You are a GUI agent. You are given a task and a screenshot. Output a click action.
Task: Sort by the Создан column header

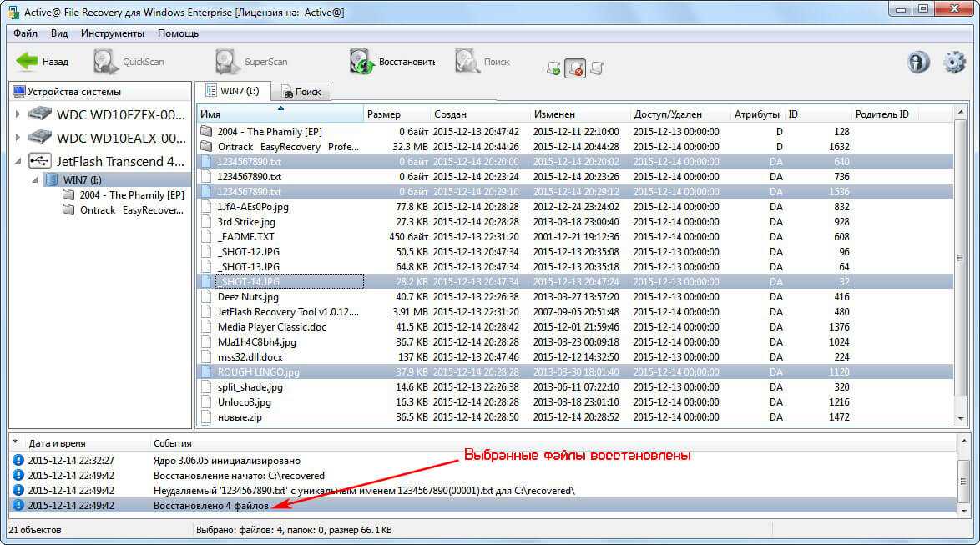(x=480, y=114)
